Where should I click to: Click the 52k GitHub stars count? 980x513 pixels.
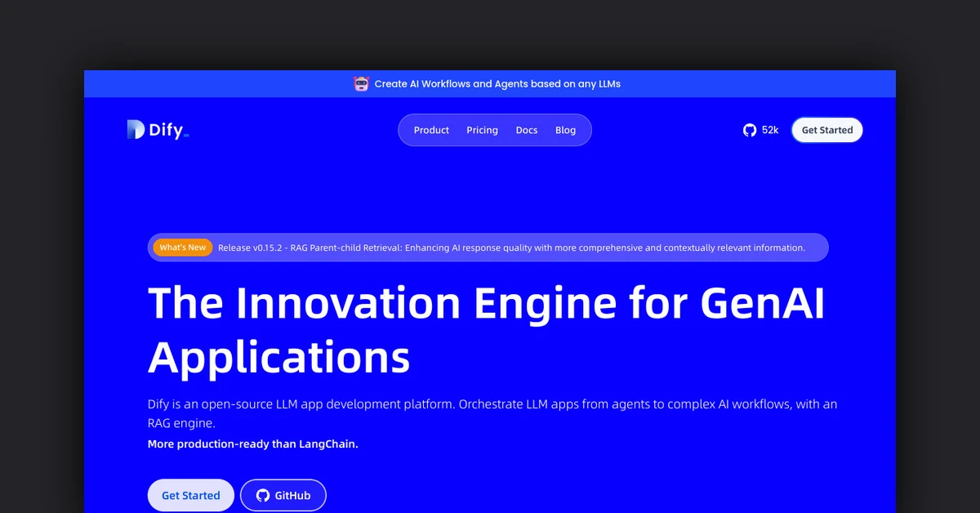[x=770, y=130]
